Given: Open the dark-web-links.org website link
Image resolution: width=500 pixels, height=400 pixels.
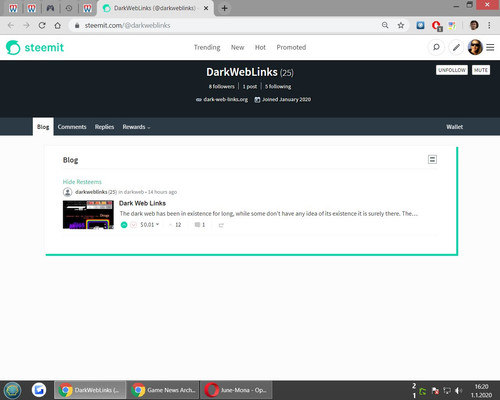Looking at the screenshot, I should click(225, 99).
